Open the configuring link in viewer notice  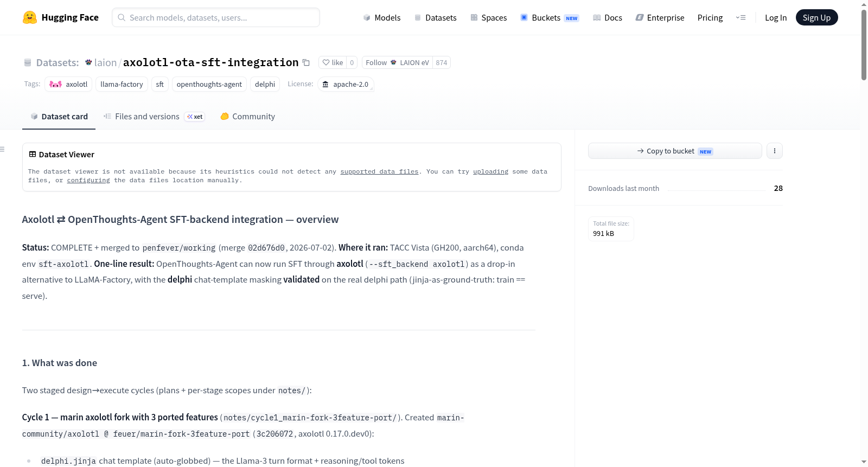(88, 180)
